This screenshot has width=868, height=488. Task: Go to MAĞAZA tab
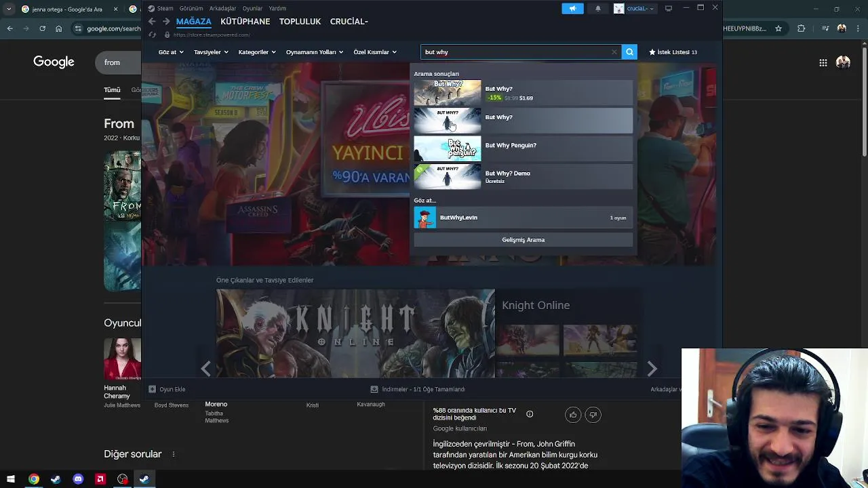click(x=194, y=22)
